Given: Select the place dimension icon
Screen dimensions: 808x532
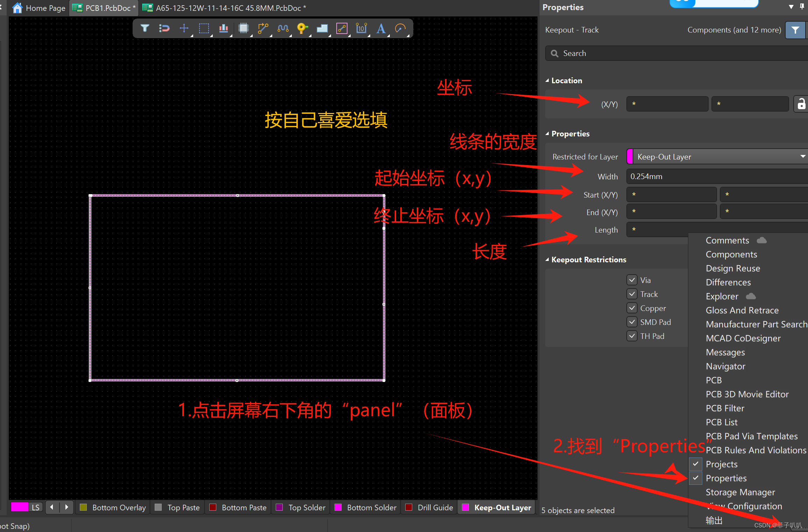Looking at the screenshot, I should coord(361,28).
